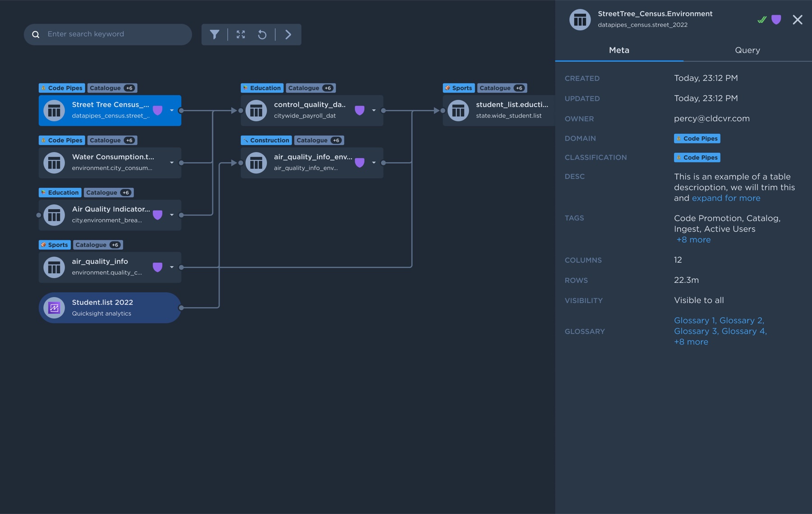The image size is (812, 514).
Task: Open the Glossary 4 link
Action: click(x=743, y=331)
